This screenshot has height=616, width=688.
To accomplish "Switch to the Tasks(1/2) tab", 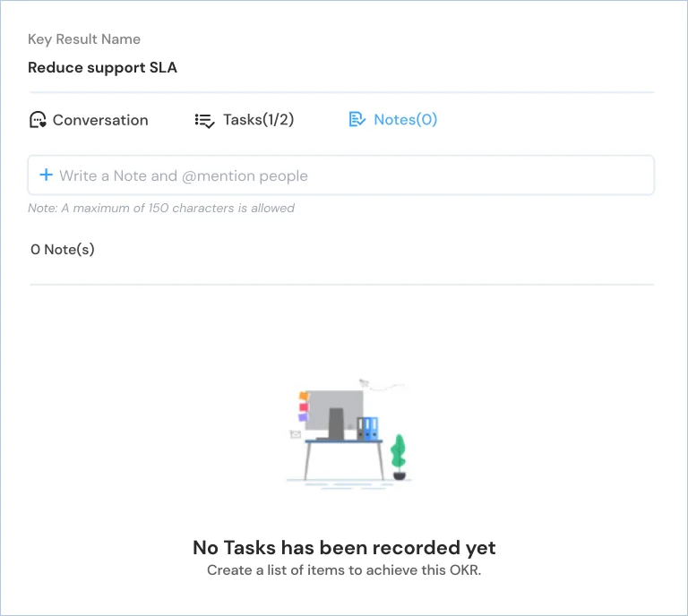I will tap(245, 120).
